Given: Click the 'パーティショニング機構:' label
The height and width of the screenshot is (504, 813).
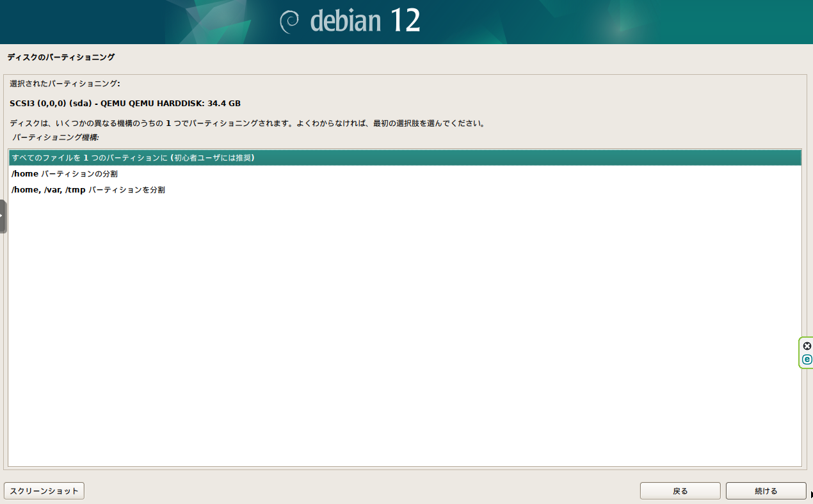Looking at the screenshot, I should tap(56, 138).
